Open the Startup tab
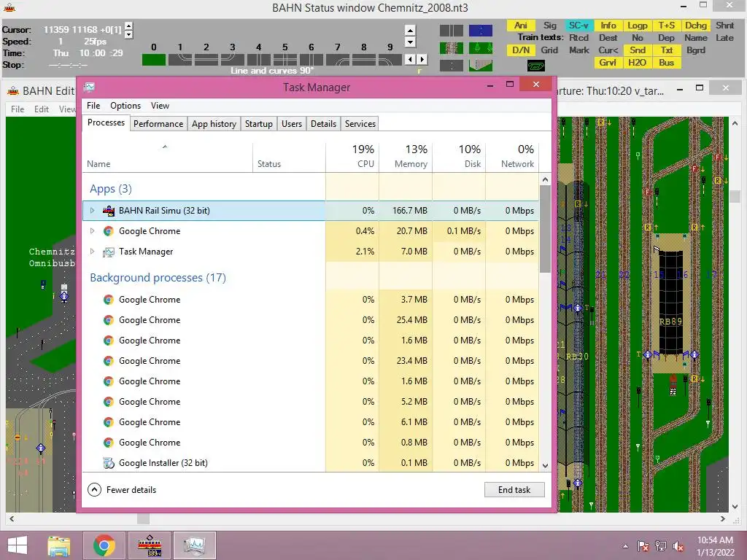The height and width of the screenshot is (560, 747). tap(259, 124)
